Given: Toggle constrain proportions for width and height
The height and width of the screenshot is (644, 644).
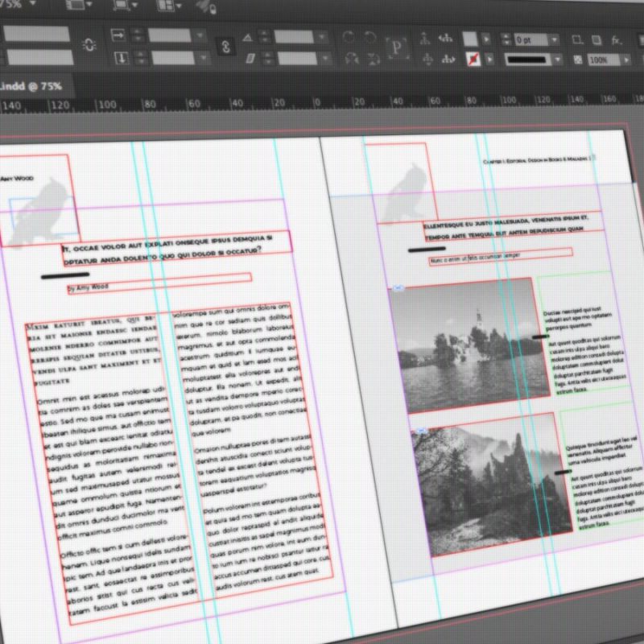Looking at the screenshot, I should (x=89, y=45).
